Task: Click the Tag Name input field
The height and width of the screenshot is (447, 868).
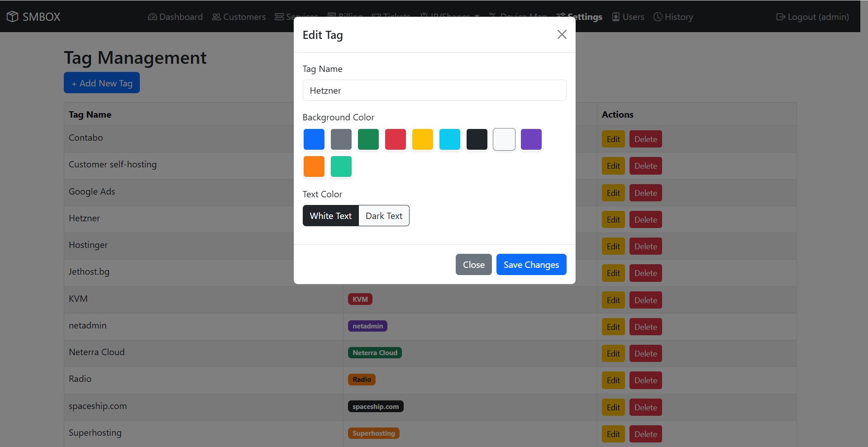Action: tap(434, 90)
